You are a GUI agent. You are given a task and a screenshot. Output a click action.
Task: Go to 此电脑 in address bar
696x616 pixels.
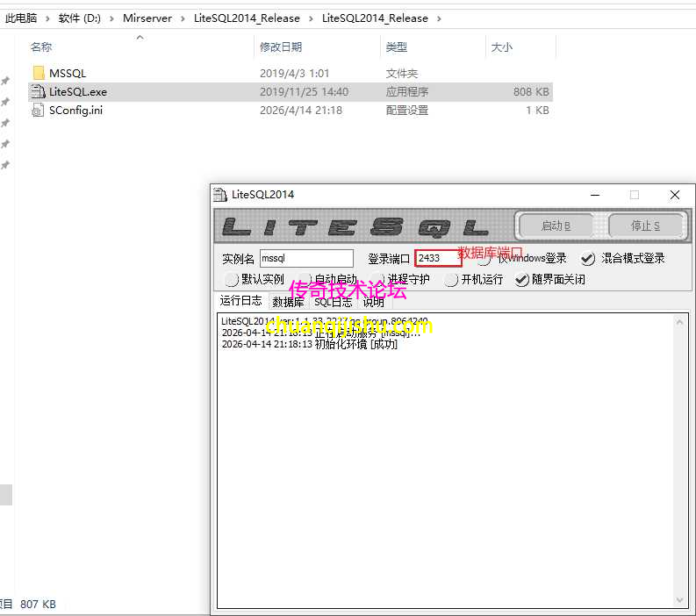tap(21, 18)
